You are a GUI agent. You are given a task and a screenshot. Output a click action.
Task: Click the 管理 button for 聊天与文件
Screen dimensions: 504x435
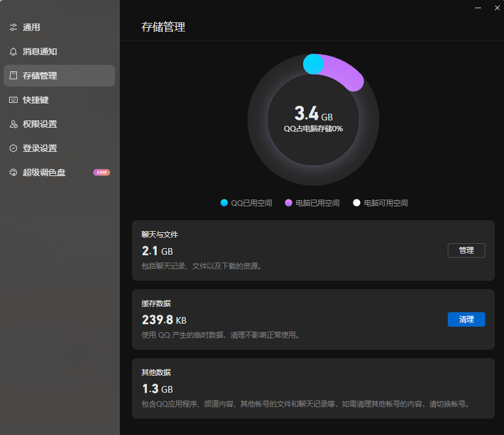[x=466, y=250]
